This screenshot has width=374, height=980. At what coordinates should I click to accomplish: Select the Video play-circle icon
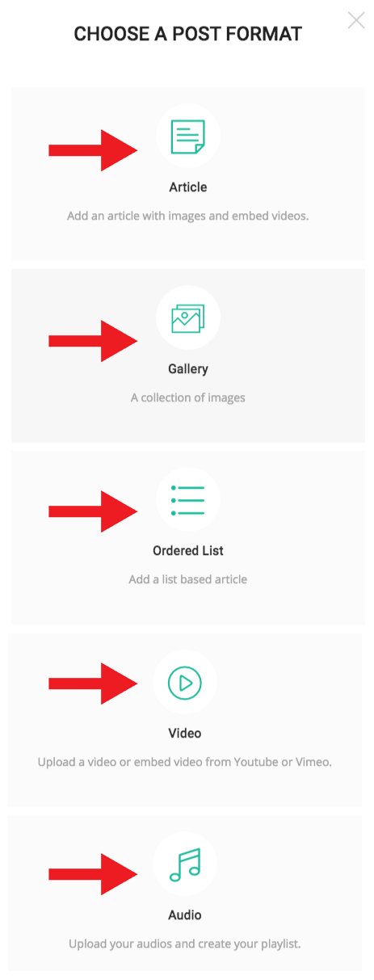[185, 683]
